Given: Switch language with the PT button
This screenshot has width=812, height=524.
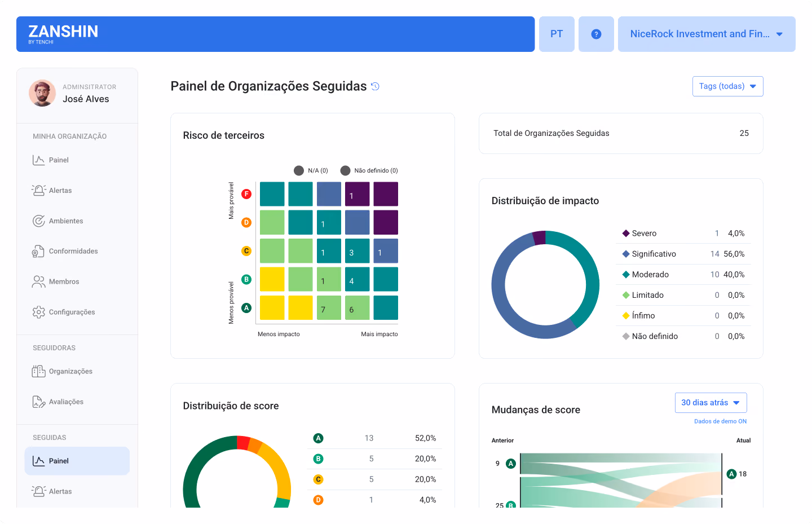Looking at the screenshot, I should click(x=557, y=34).
